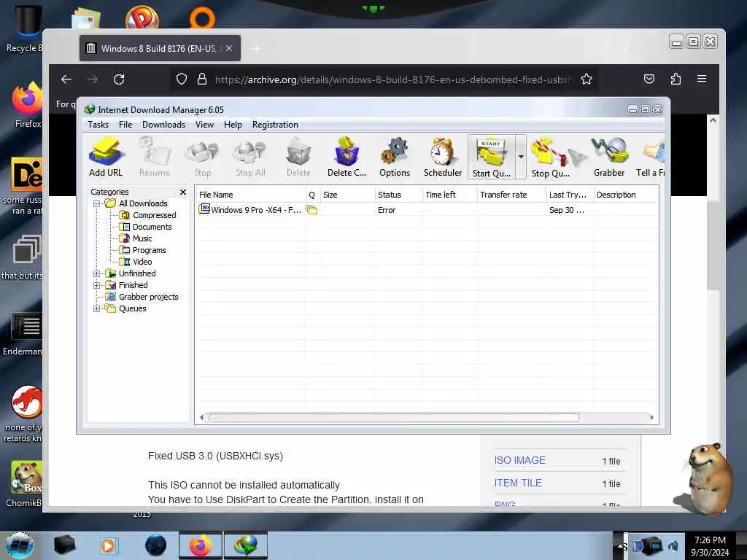The image size is (747, 560).
Task: Open the Firefox Pocket icon
Action: coord(649,79)
